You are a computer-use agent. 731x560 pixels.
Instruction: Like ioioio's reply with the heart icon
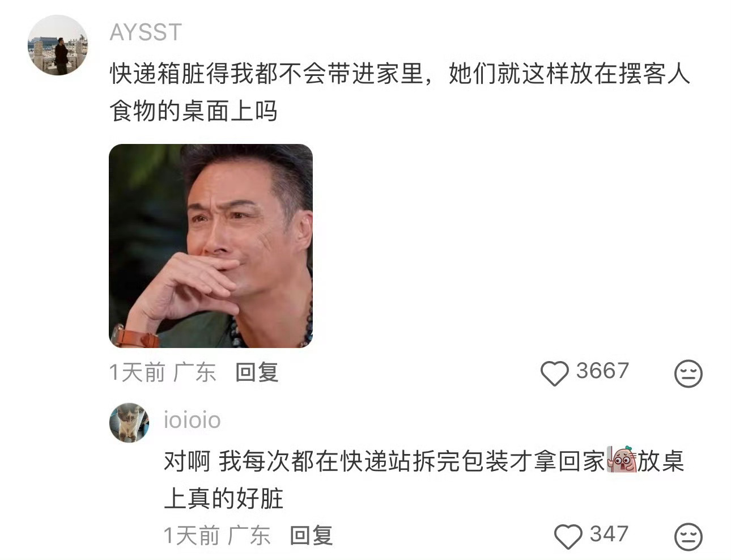coord(568,536)
